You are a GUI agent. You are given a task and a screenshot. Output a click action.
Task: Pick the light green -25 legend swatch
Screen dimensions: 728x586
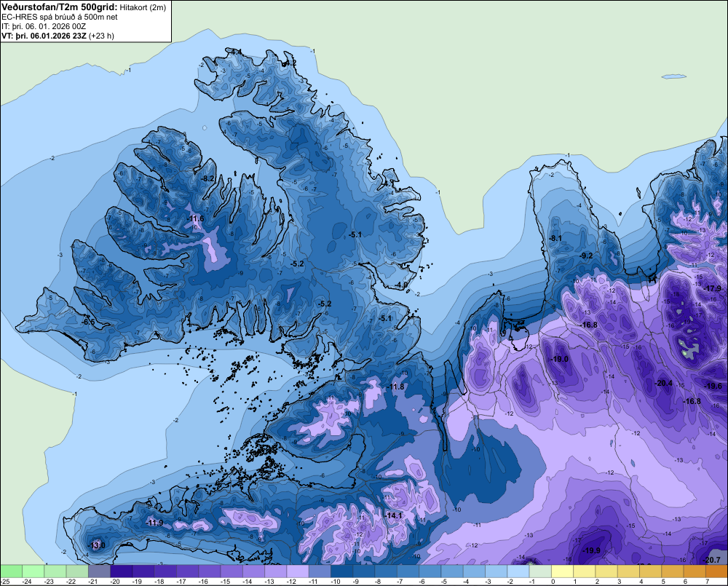[11, 571]
